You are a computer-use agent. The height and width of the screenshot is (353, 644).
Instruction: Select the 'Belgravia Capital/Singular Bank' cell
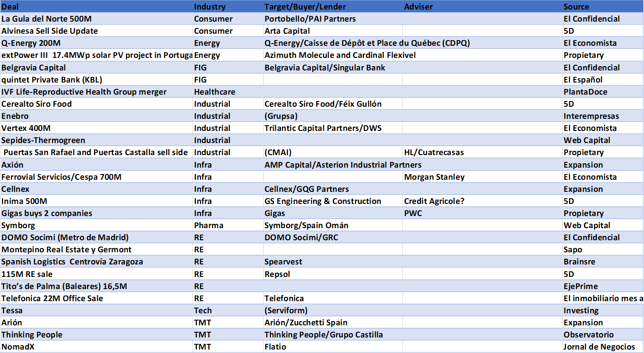pos(333,67)
